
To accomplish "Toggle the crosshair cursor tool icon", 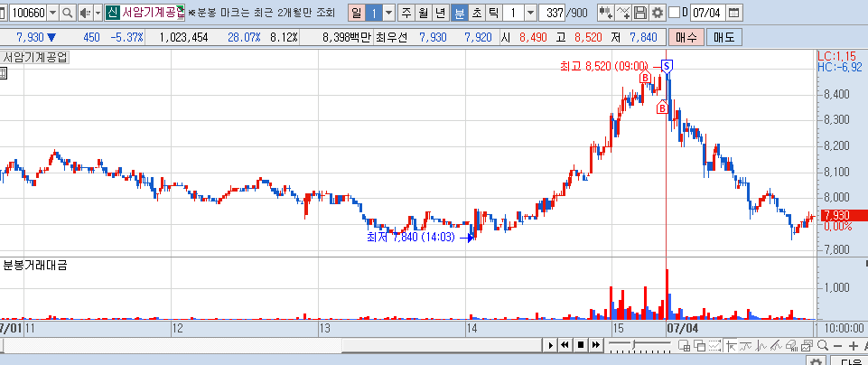I will click(731, 346).
